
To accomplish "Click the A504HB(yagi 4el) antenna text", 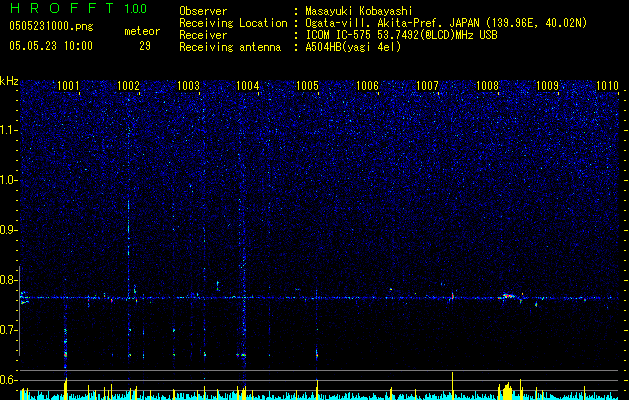I will coord(353,47).
